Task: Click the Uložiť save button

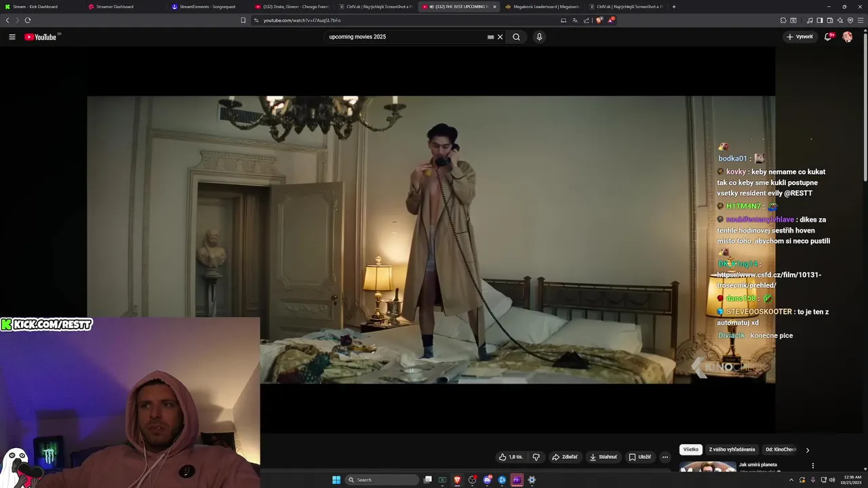Action: click(639, 457)
